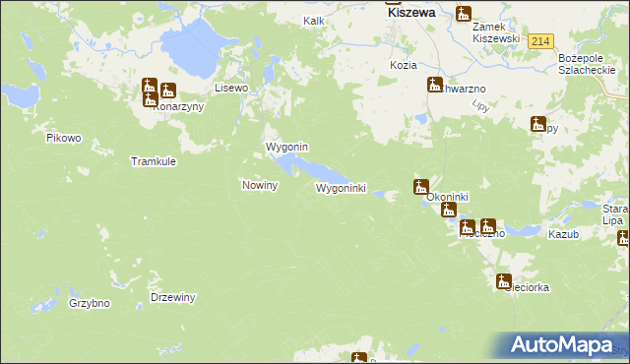The image size is (630, 364).
Task: Click the church icon at Cieciorka
Action: point(503,281)
